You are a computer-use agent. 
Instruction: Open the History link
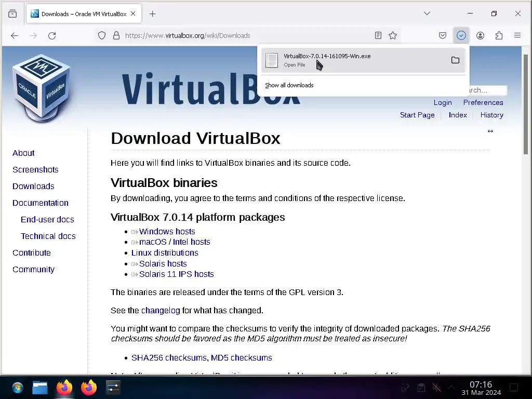coord(491,115)
